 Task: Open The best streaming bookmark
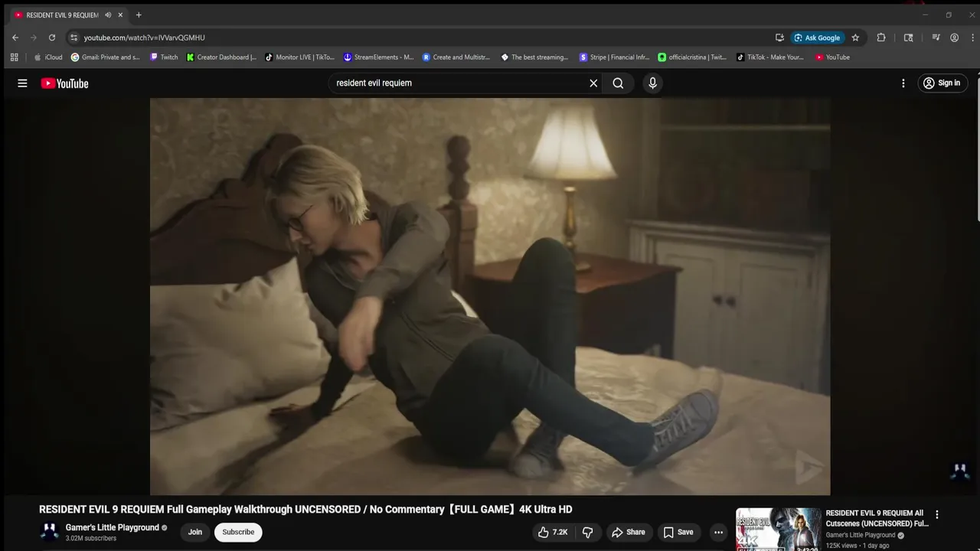pyautogui.click(x=535, y=57)
